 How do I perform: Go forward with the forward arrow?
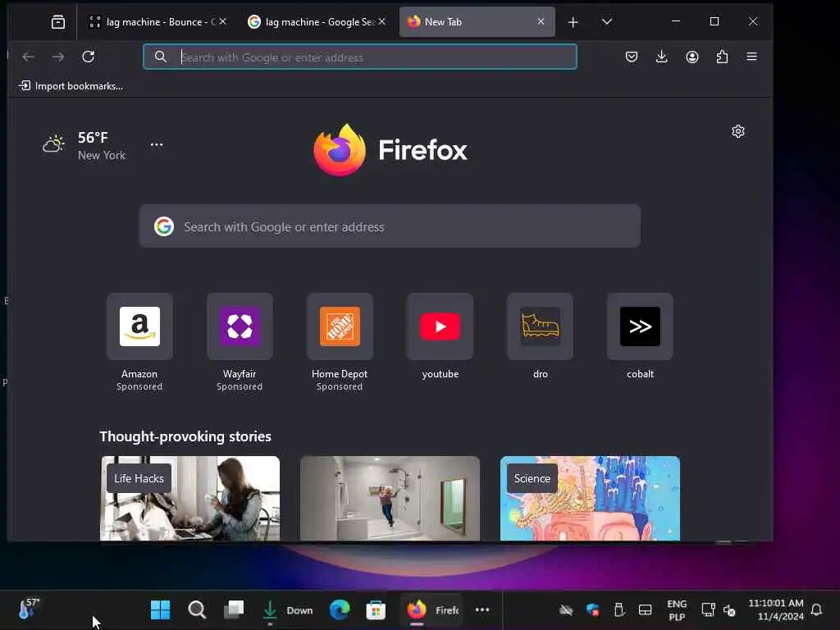pyautogui.click(x=58, y=57)
